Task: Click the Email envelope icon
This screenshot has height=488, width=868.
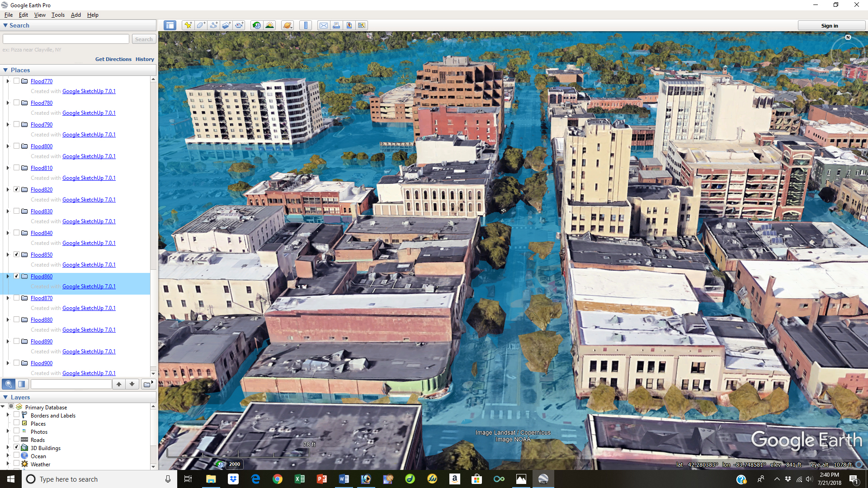Action: click(324, 26)
